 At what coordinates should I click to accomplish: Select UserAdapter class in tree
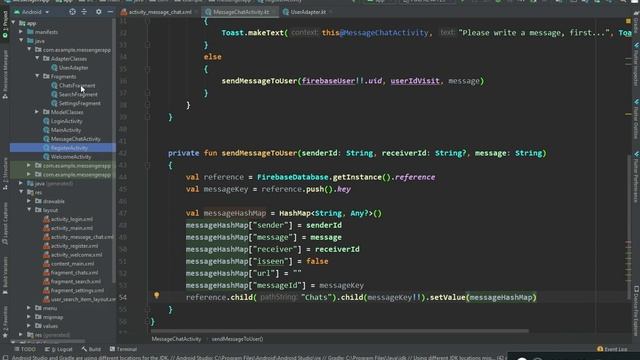[x=69, y=68]
